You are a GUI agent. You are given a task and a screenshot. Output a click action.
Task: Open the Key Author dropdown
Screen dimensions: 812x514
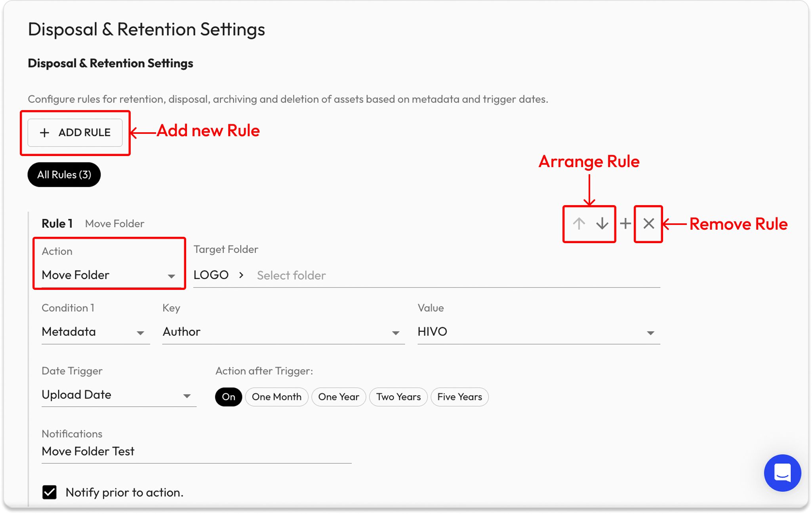283,332
